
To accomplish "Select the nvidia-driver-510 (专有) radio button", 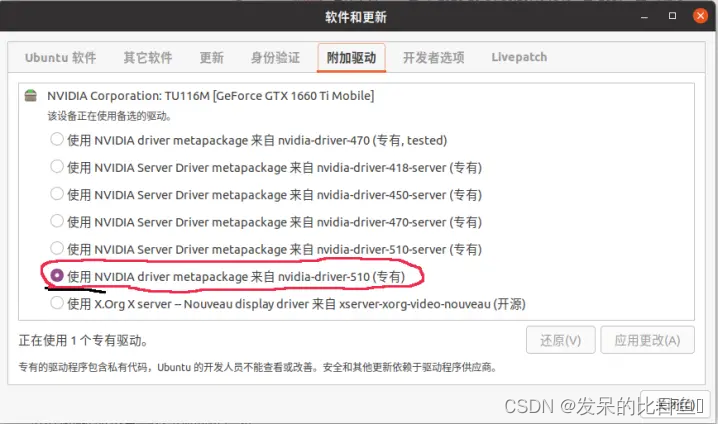I will (57, 276).
